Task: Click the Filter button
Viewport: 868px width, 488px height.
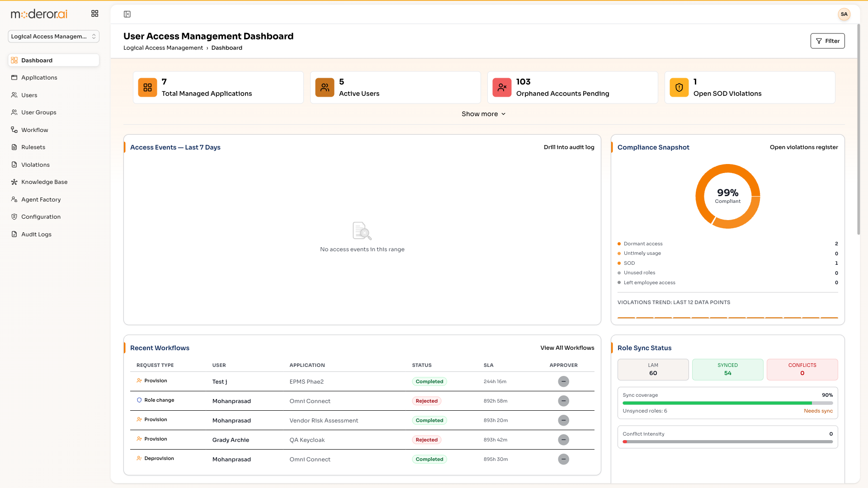Action: 827,41
